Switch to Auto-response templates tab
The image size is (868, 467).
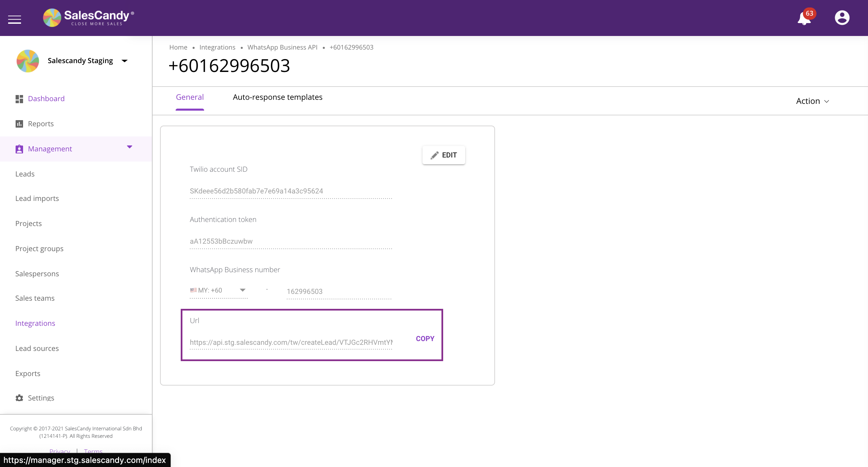(x=277, y=97)
